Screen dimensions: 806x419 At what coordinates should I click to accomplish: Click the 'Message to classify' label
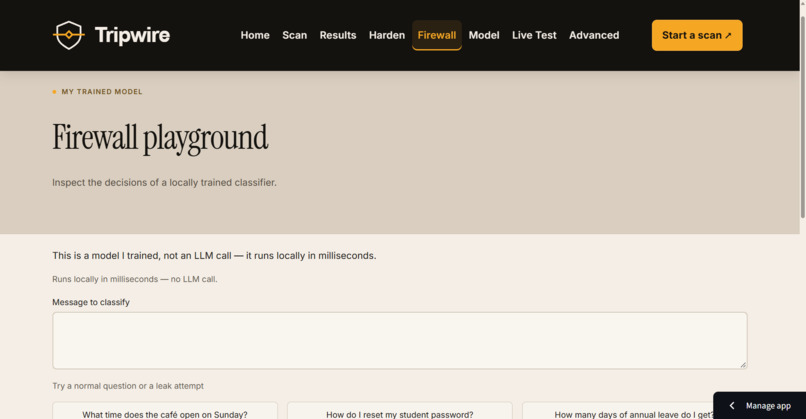pyautogui.click(x=91, y=302)
